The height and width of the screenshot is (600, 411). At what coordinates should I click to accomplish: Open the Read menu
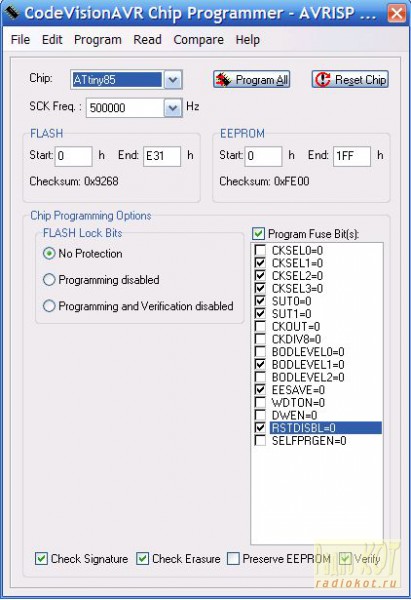pyautogui.click(x=147, y=39)
